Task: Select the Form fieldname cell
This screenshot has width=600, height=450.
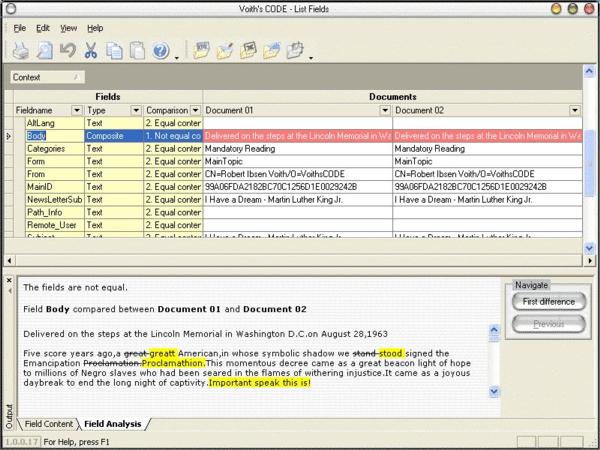Action: tap(55, 161)
